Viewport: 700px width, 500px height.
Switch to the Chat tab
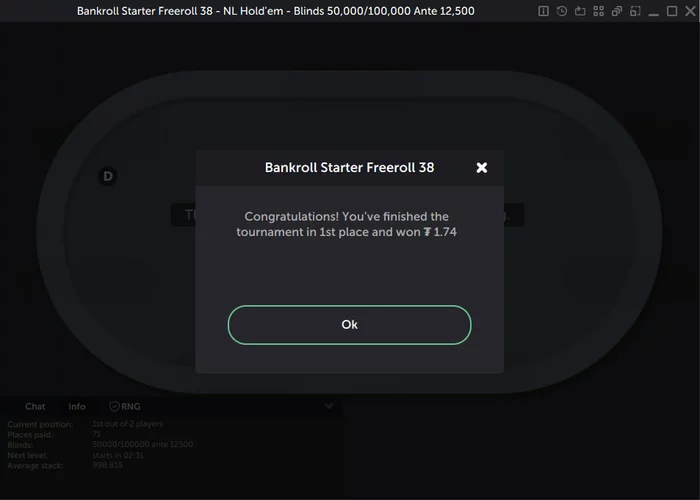(35, 406)
